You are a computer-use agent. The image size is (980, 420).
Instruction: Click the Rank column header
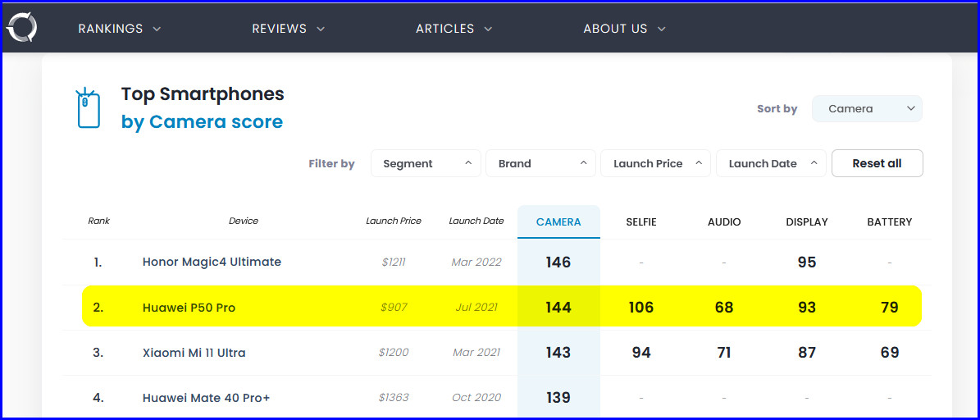pyautogui.click(x=98, y=221)
